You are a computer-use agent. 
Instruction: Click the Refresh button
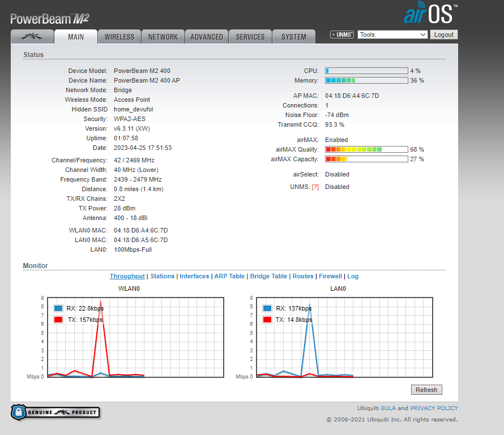(426, 390)
